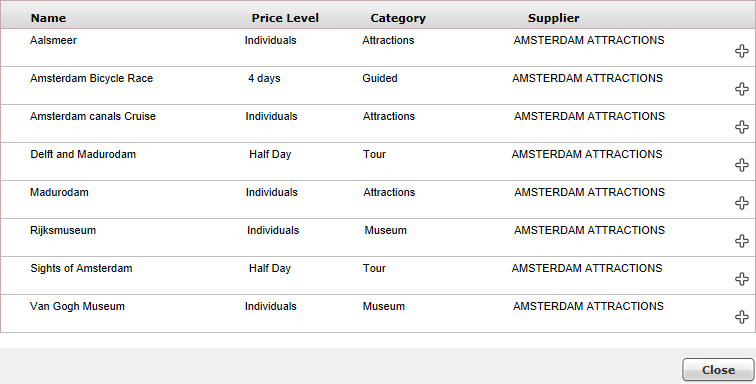The image size is (756, 384).
Task: Select Amsterdam Bicycle Race row name
Action: (x=91, y=78)
